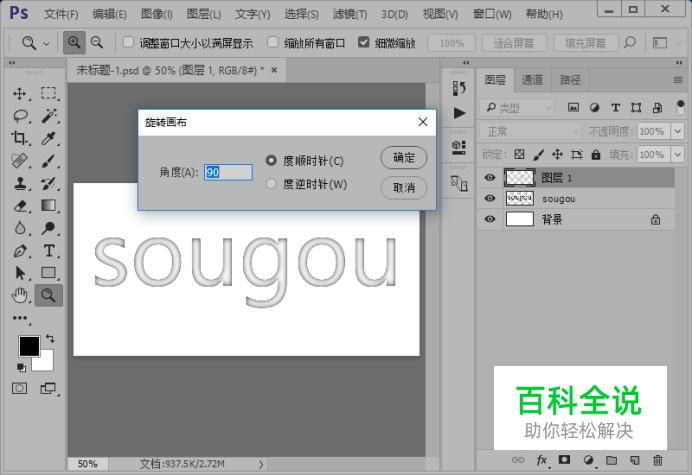
Task: Select the Eraser tool
Action: point(19,206)
